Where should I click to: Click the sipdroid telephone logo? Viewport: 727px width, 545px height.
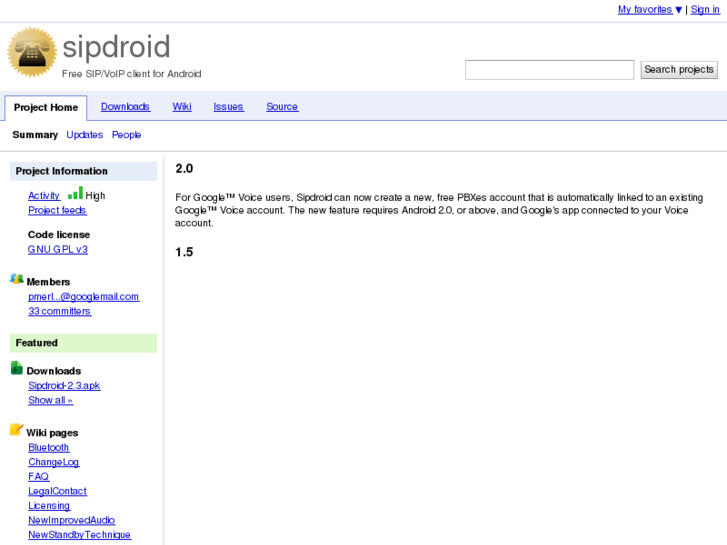tap(32, 52)
